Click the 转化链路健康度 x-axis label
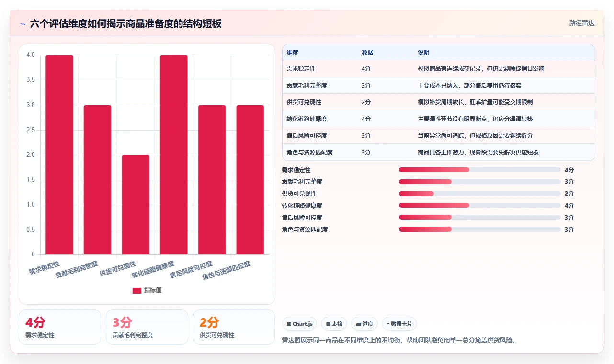The width and height of the screenshot is (614, 364). tap(153, 270)
